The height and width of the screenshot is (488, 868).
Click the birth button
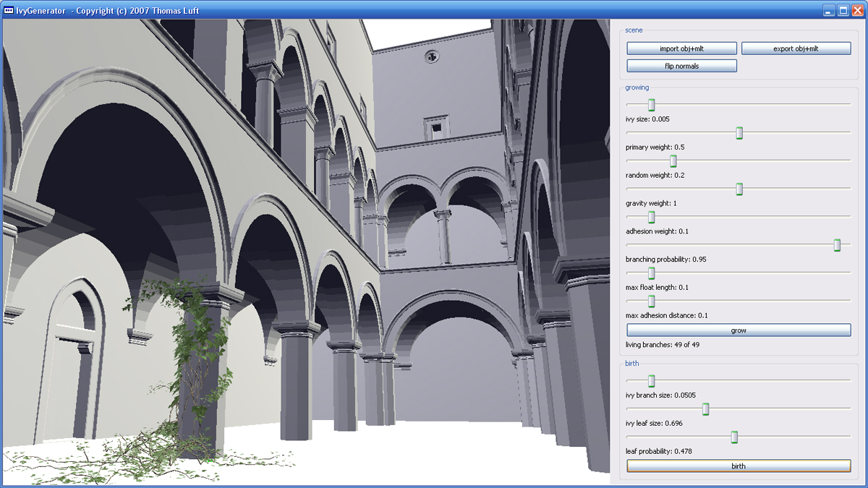pyautogui.click(x=739, y=466)
